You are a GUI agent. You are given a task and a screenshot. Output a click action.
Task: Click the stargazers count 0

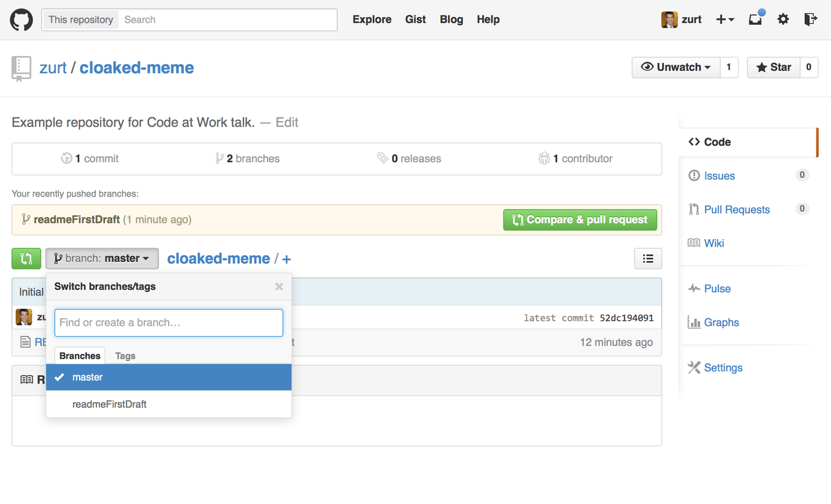(809, 67)
